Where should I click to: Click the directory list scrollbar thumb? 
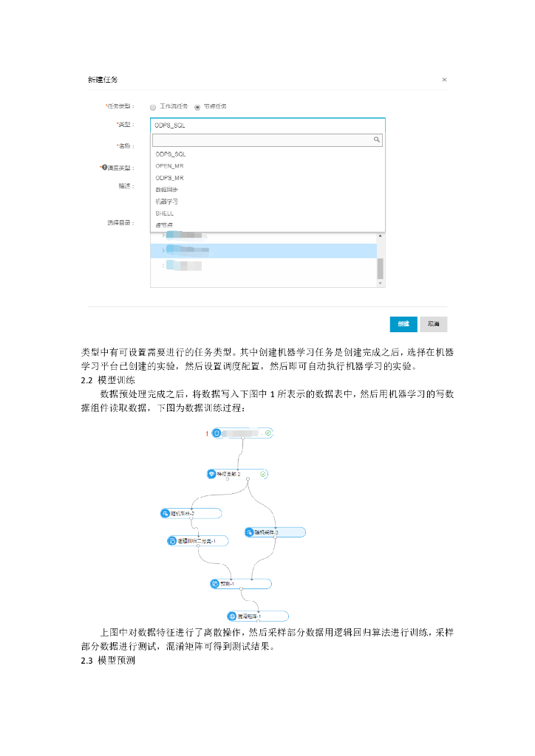coord(380,269)
